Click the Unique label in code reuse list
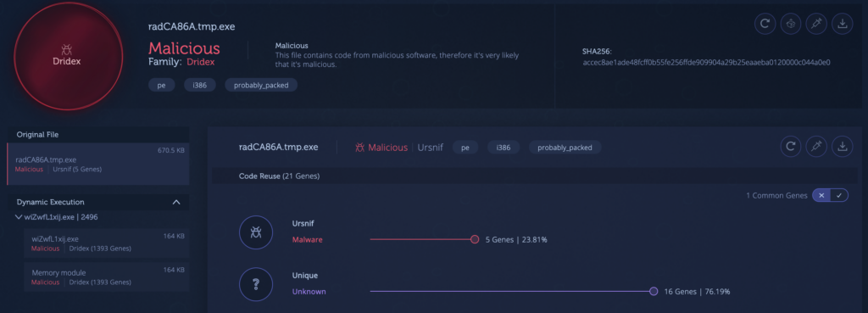Screen dimensions: 868x313 point(305,276)
